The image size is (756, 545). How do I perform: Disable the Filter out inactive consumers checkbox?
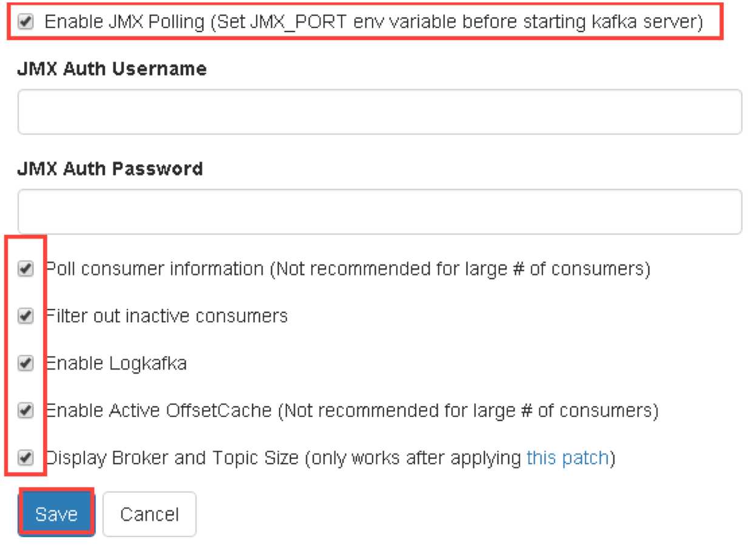(x=25, y=316)
